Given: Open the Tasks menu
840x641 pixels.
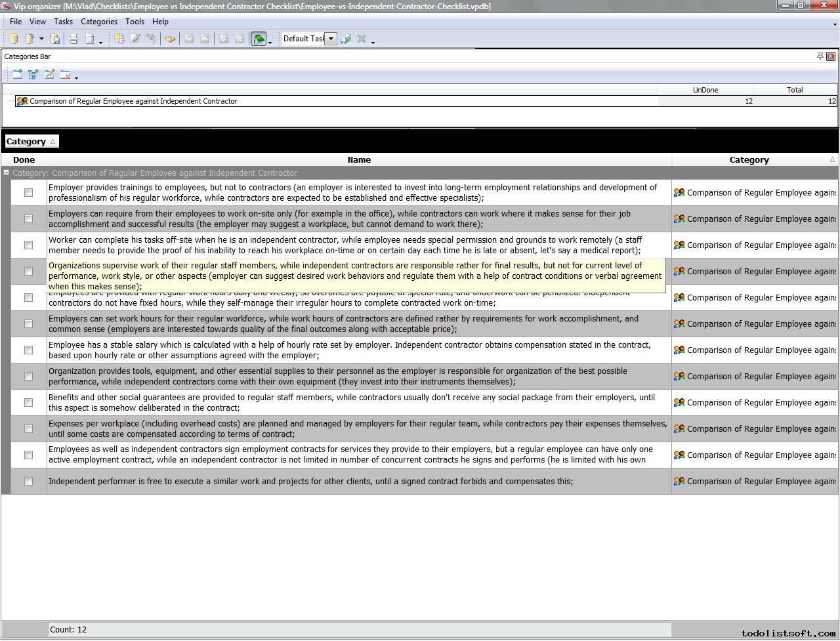Looking at the screenshot, I should (63, 22).
